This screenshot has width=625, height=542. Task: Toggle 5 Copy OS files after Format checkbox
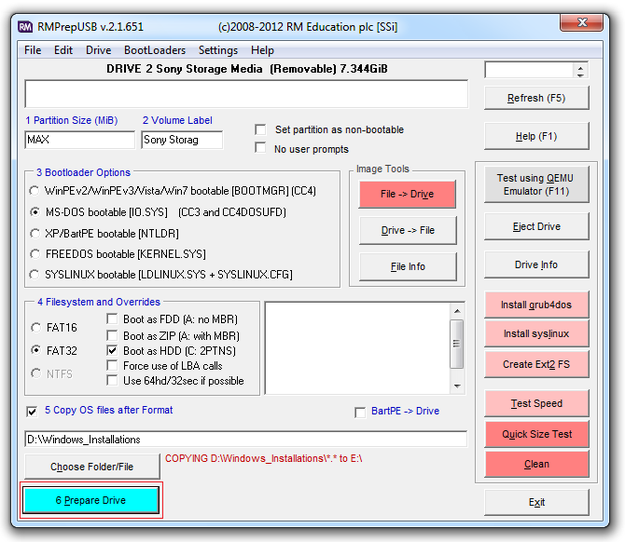[x=31, y=411]
